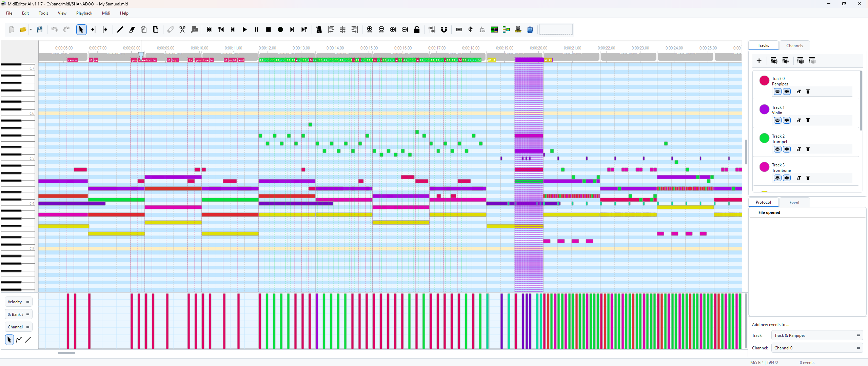868x366 pixels.
Task: Select the pencil draw notes tool
Action: [120, 29]
